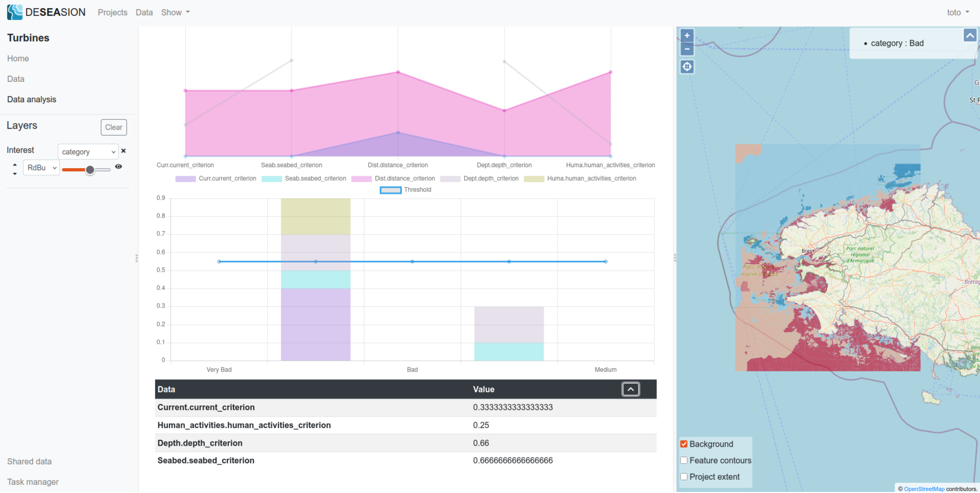980x493 pixels.
Task: Uncheck the Background checkbox
Action: tap(683, 444)
